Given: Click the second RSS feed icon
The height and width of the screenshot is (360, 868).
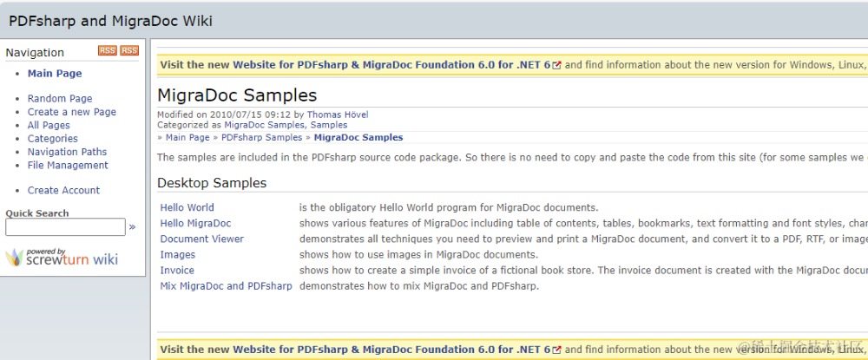Looking at the screenshot, I should (x=129, y=51).
